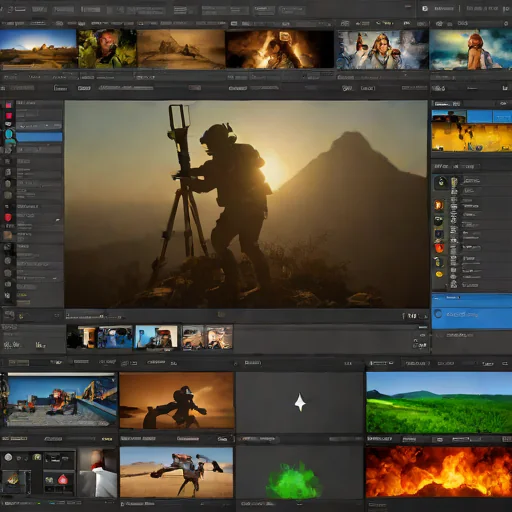Screen dimensions: 512x512
Task: Expand the small arrow beside the red shield row
Action: pyautogui.click(x=57, y=220)
